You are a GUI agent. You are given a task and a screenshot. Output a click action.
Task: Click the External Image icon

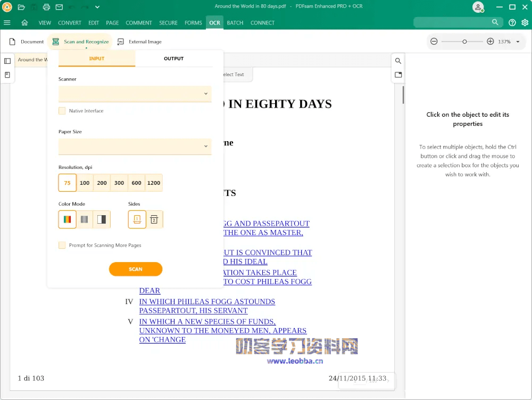(121, 42)
